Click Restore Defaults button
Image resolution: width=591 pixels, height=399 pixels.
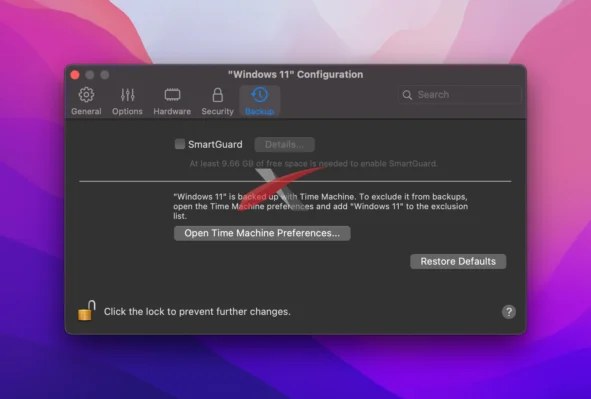pyautogui.click(x=458, y=261)
